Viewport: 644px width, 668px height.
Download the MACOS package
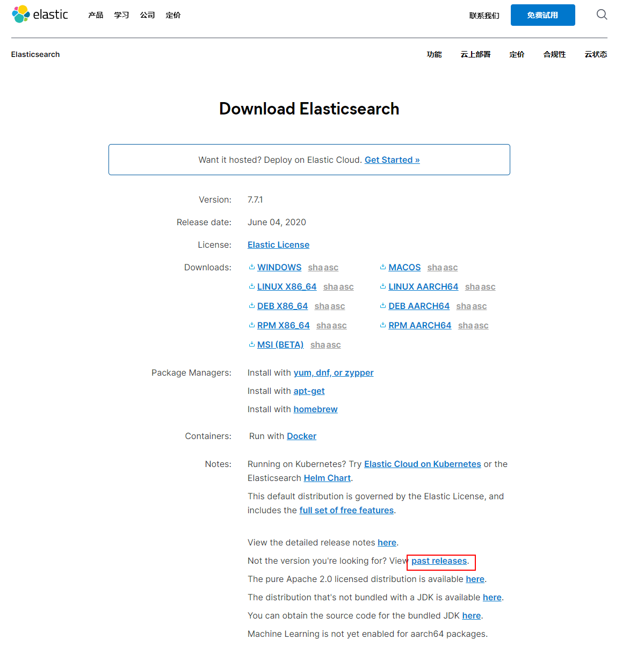(x=404, y=267)
